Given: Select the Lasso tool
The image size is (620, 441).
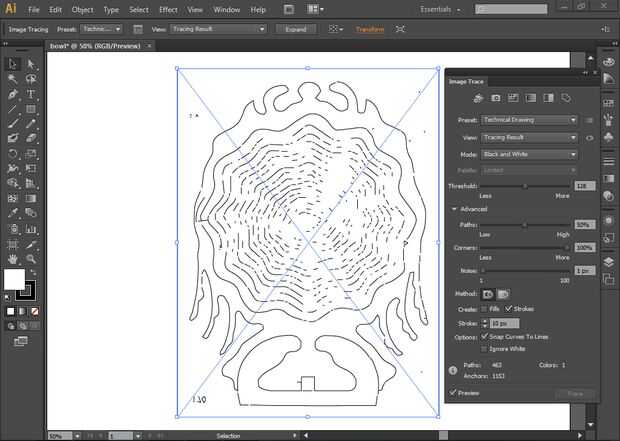Looking at the screenshot, I should coord(31,79).
